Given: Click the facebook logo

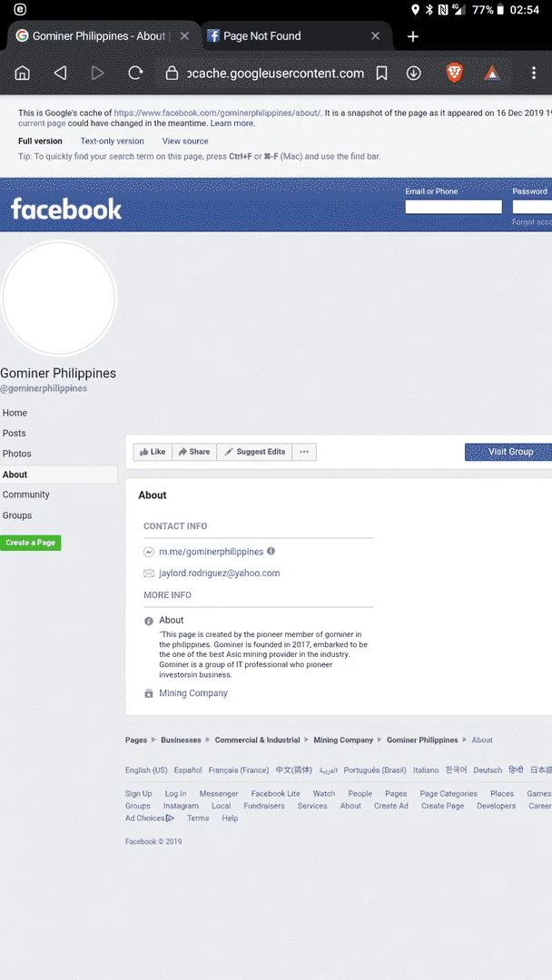Looking at the screenshot, I should pos(66,209).
